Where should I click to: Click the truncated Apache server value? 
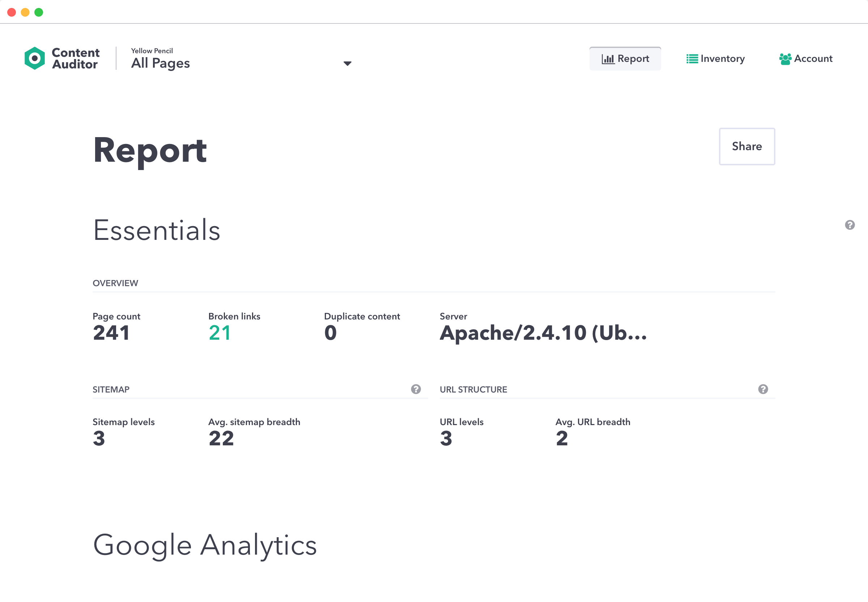pyautogui.click(x=543, y=333)
